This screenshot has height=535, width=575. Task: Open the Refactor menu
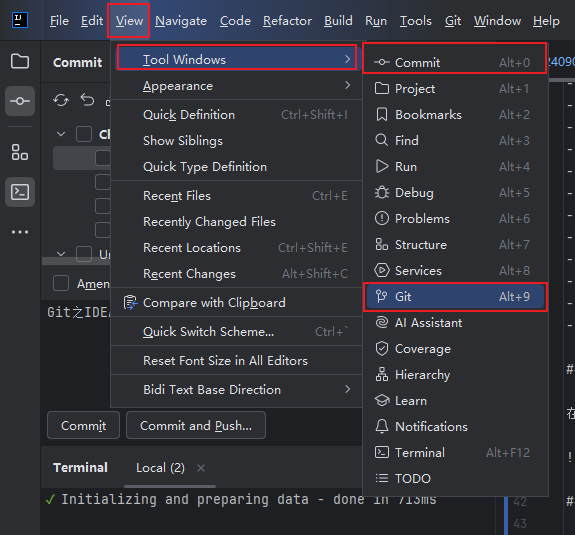pos(288,21)
